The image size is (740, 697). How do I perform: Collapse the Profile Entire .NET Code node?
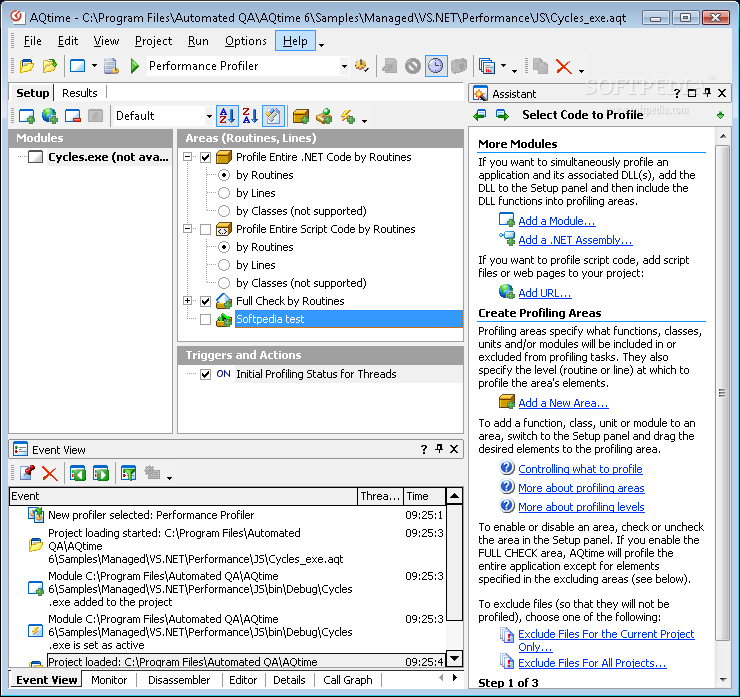point(187,157)
